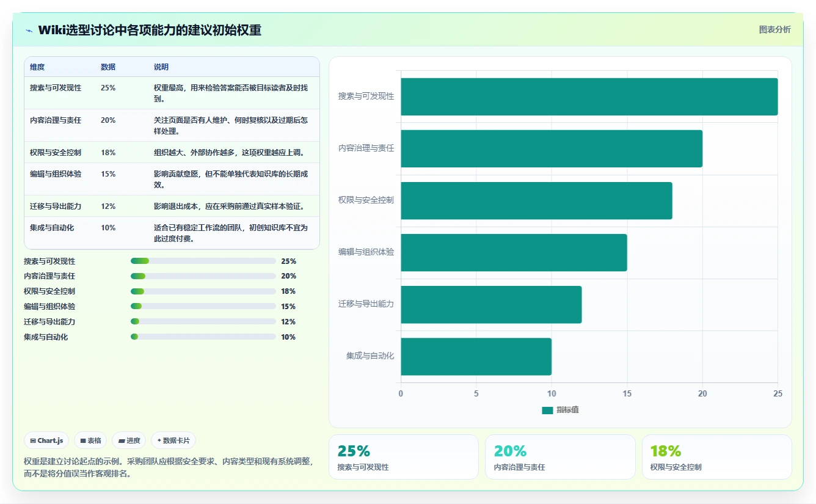Click the 15% figure beside the 编辑与组织体验 progress bar

pyautogui.click(x=288, y=307)
